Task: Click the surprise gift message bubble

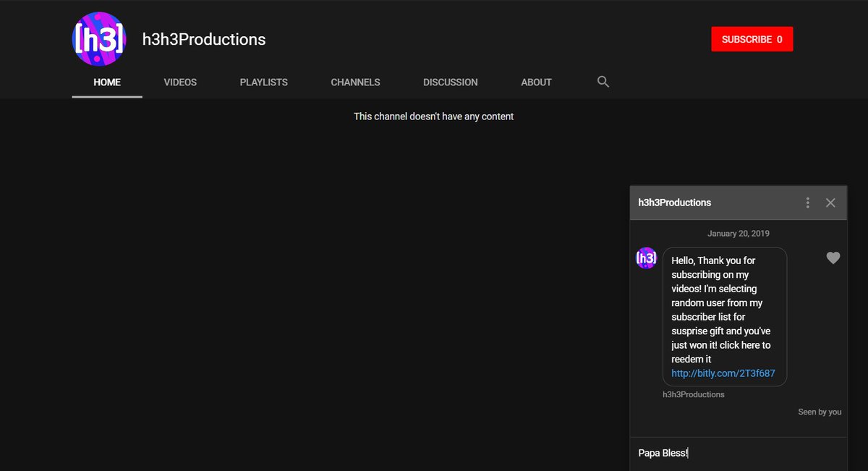Action: (725, 317)
